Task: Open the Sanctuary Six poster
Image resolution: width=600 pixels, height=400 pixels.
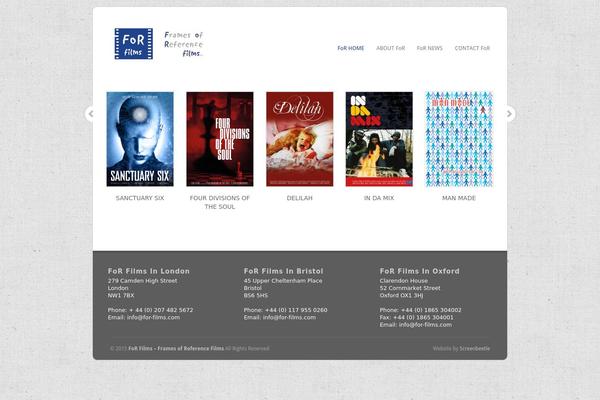Action: tap(140, 139)
